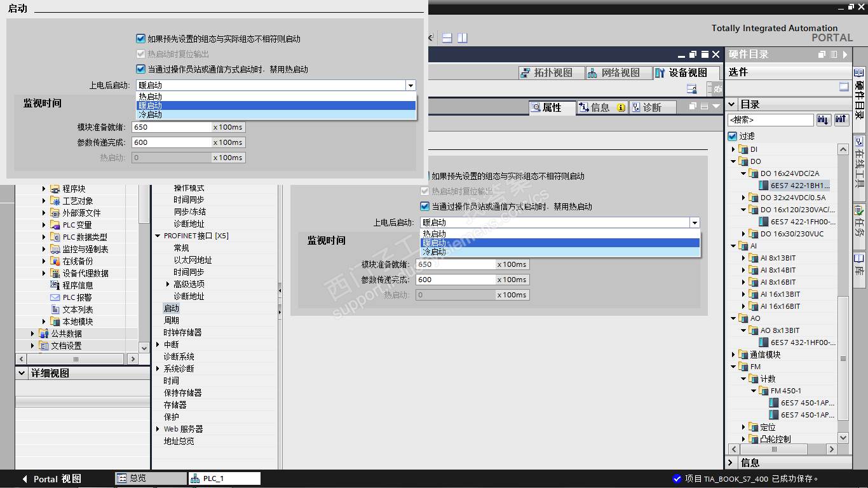Split editor area horizontally via toolbar icon
This screenshot has height=488, width=868.
(447, 38)
